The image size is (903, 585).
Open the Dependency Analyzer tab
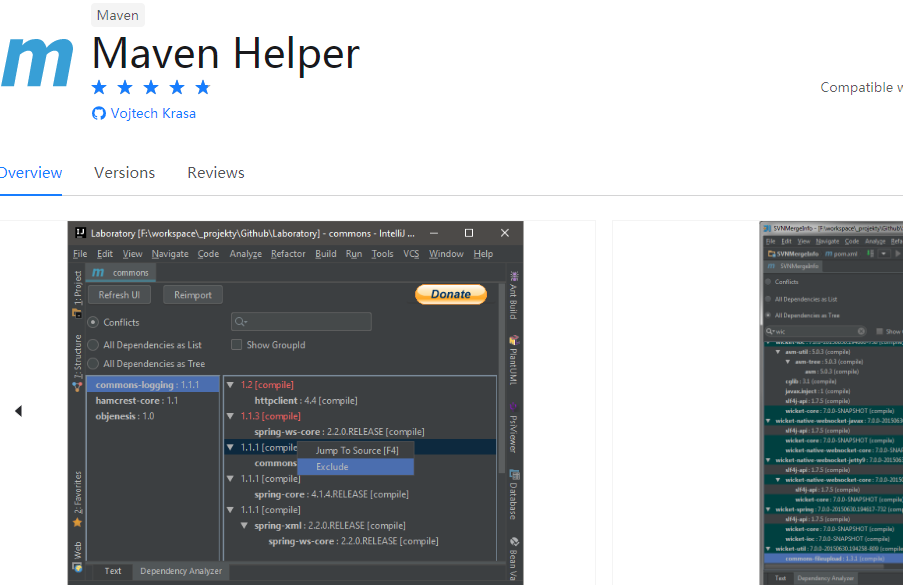click(181, 571)
